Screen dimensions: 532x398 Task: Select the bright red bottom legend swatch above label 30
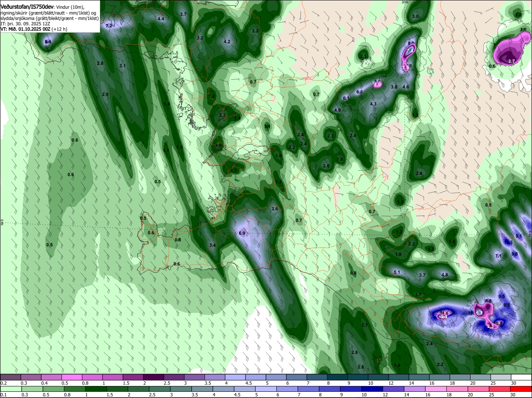tap(522, 389)
